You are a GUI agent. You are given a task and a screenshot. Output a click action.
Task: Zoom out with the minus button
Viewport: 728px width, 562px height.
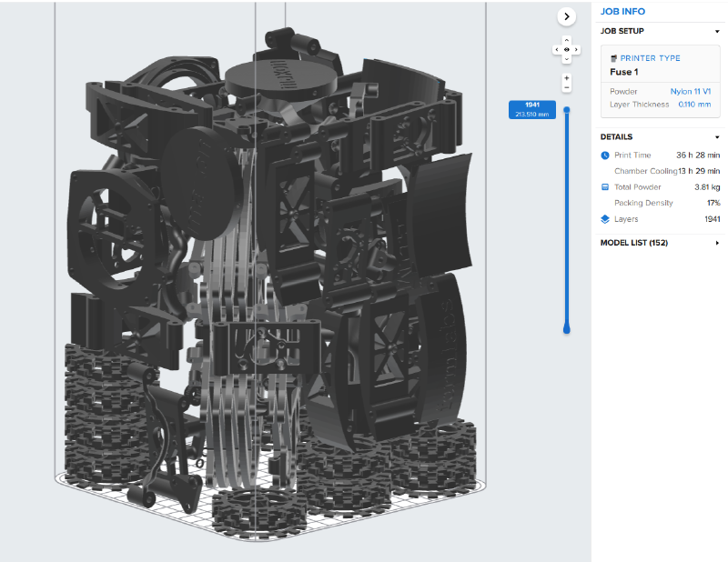pyautogui.click(x=566, y=88)
